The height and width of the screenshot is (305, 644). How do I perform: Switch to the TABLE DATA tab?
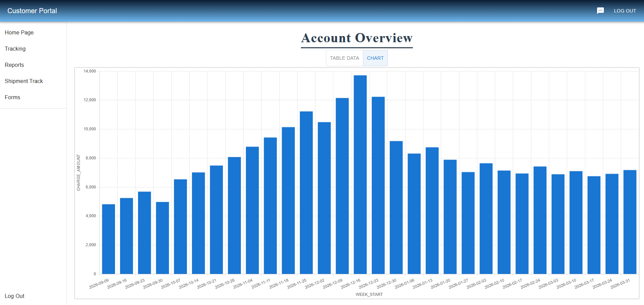(x=344, y=58)
